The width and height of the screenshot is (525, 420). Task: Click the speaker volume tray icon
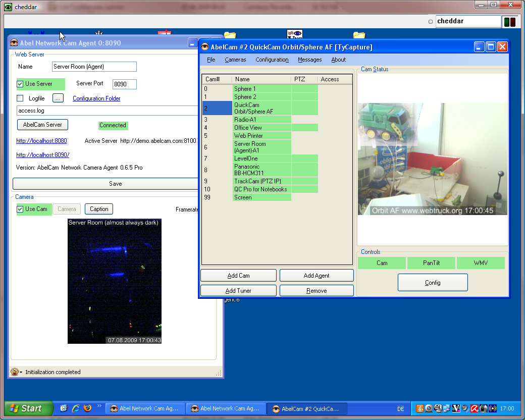pos(465,408)
